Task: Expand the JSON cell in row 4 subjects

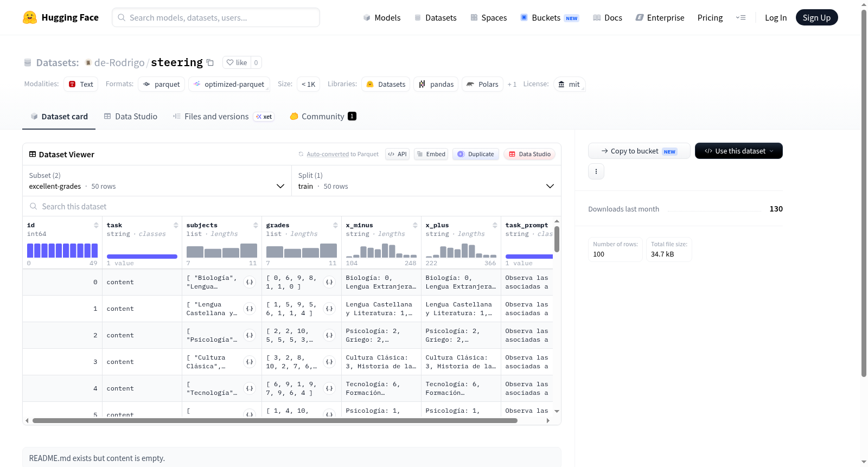Action: (x=250, y=388)
